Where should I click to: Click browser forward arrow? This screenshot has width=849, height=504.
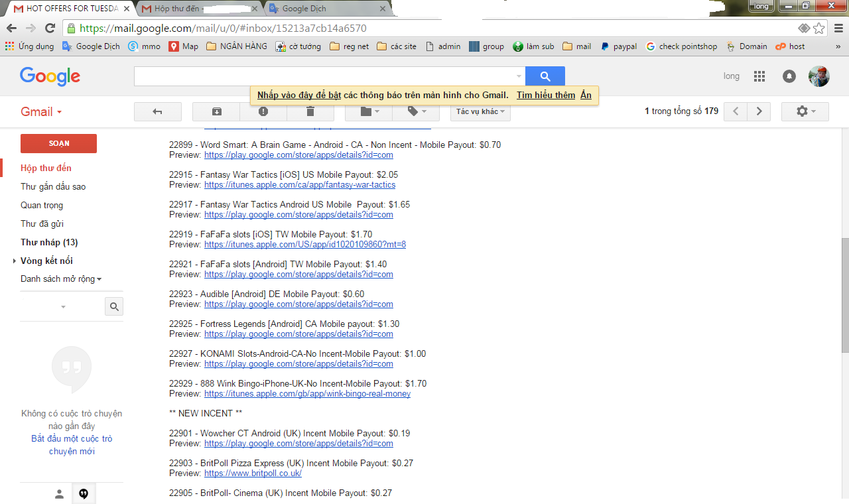[31, 29]
